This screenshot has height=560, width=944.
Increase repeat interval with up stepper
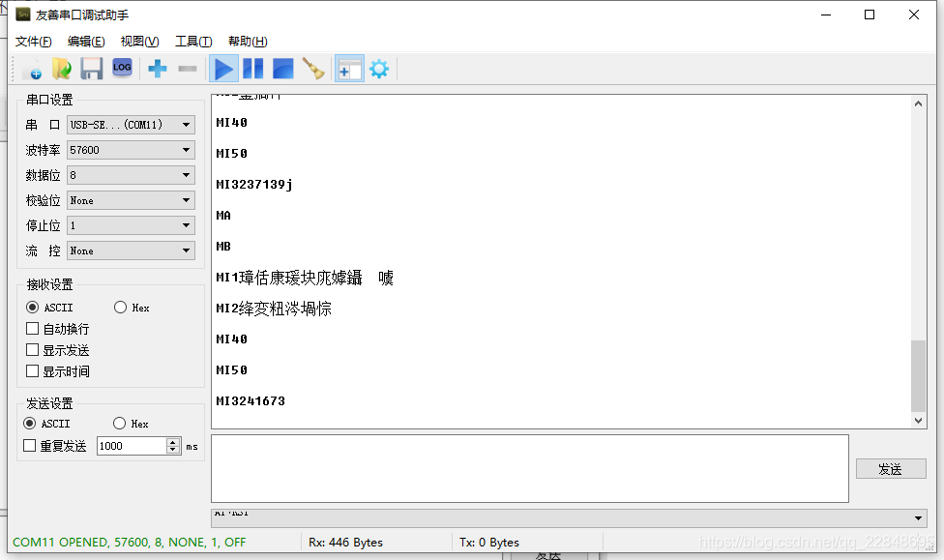[173, 442]
